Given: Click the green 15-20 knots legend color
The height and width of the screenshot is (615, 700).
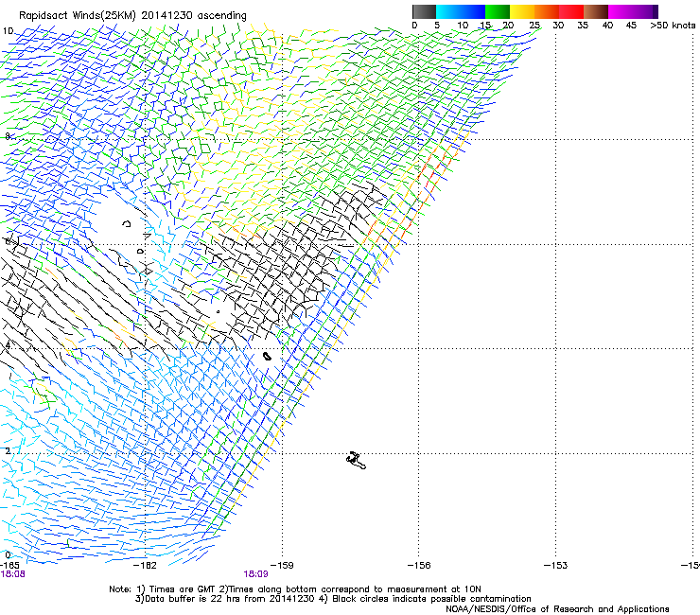Looking at the screenshot, I should click(498, 11).
